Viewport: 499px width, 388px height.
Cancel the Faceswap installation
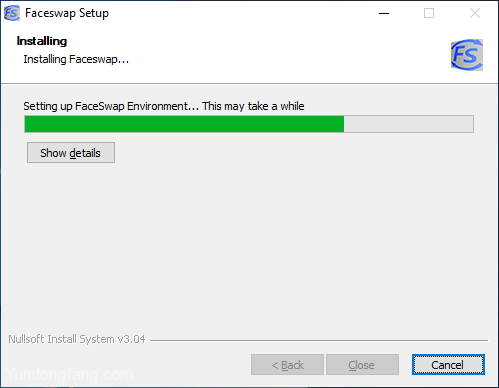(x=448, y=365)
